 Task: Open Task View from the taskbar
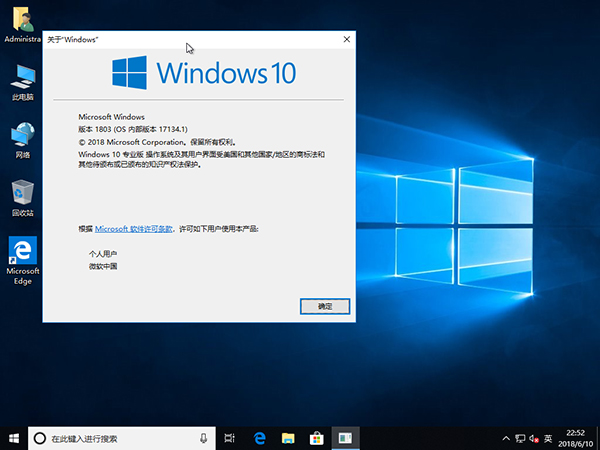coord(230,438)
